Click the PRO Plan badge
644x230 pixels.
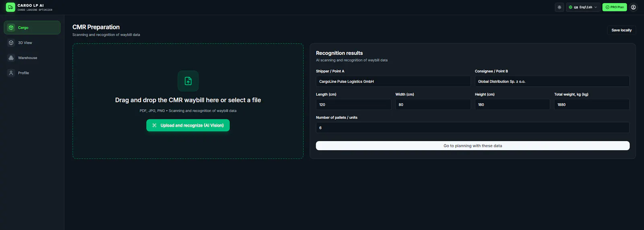pos(615,7)
